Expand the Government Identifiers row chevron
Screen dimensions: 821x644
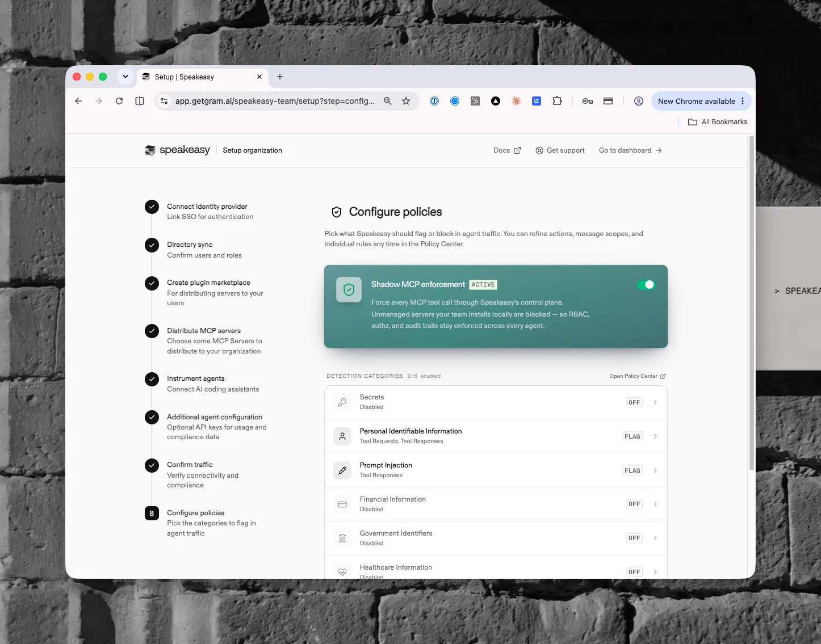pos(655,538)
